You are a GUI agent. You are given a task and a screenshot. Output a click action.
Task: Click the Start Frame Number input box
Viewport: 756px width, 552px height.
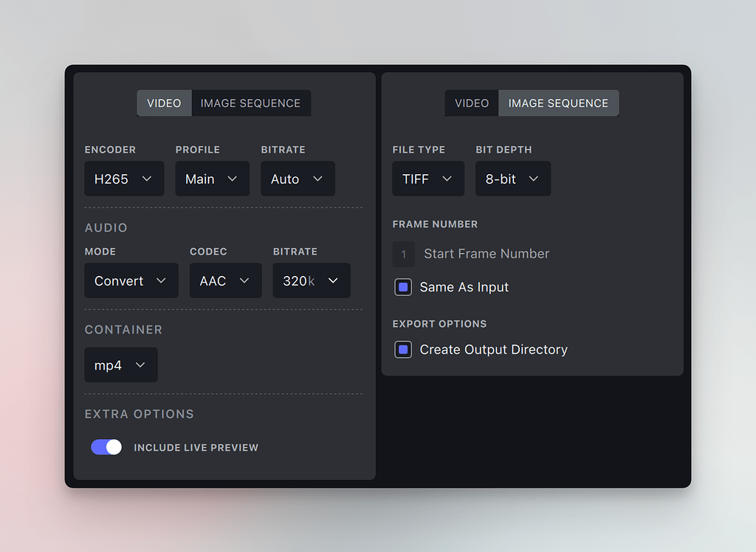point(404,254)
